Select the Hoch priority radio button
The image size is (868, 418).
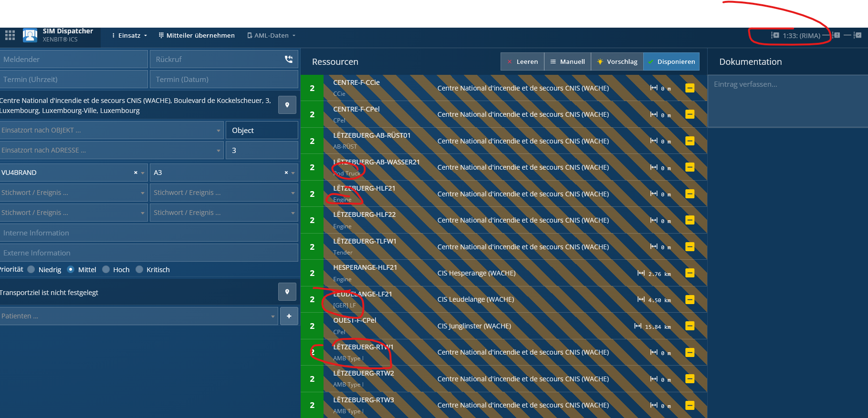106,269
